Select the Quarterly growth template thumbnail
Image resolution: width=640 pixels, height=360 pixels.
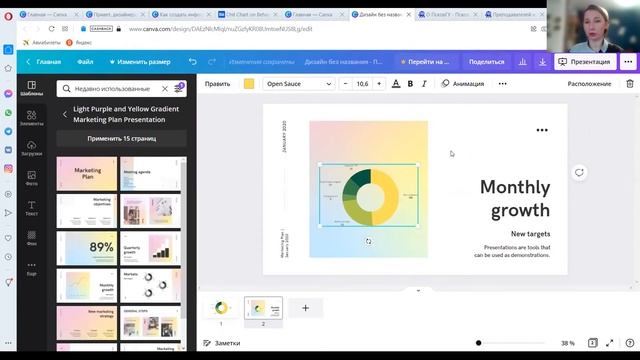click(x=150, y=248)
